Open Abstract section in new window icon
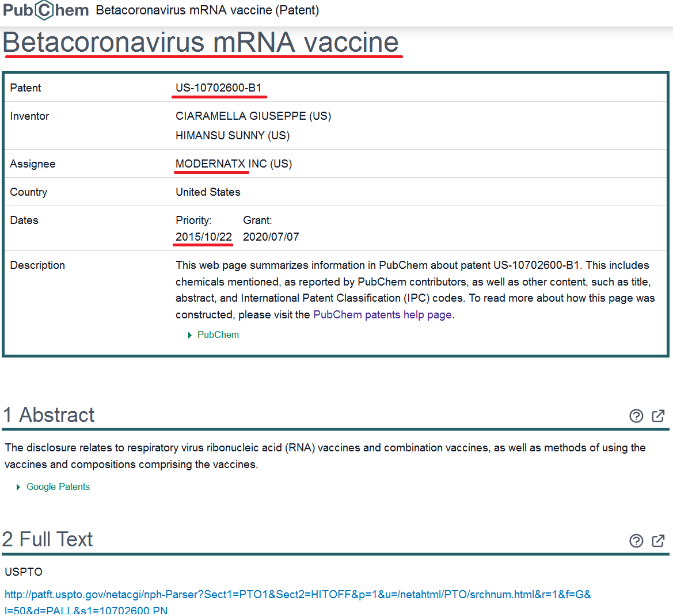This screenshot has height=616, width=673. tap(658, 416)
